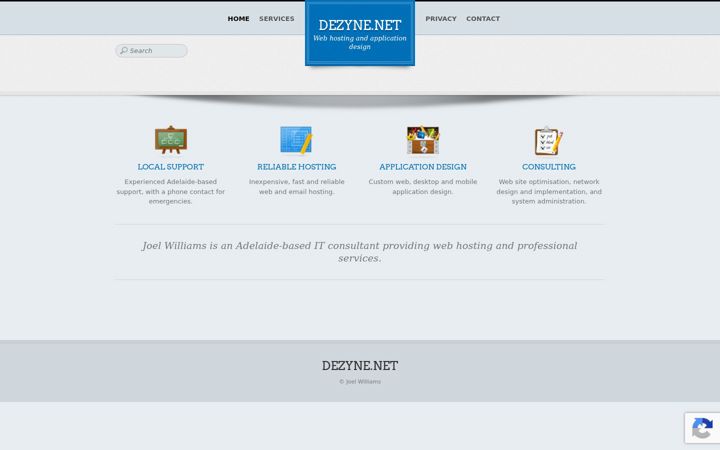Viewport: 720px width, 450px height.
Task: Click 'Web hosting and application design' subtitle
Action: coord(360,42)
